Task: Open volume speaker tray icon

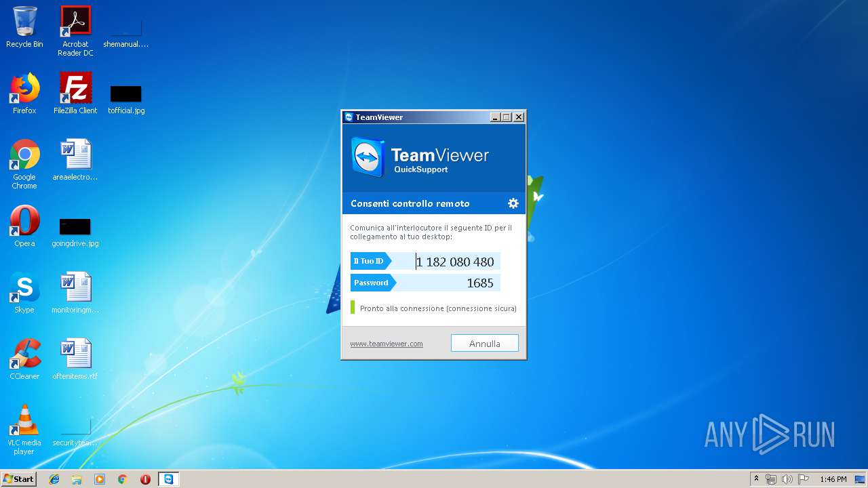Action: (x=787, y=479)
